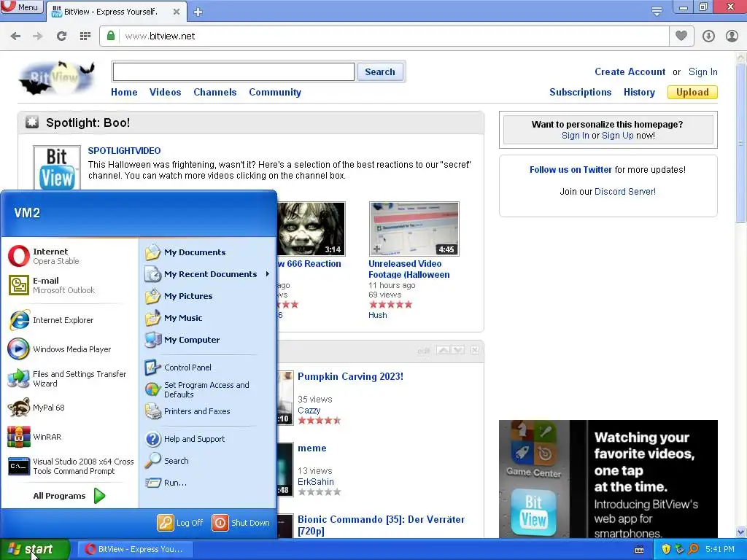Viewport: 747px width, 560px height.
Task: Close the video module with X icon
Action: (474, 350)
